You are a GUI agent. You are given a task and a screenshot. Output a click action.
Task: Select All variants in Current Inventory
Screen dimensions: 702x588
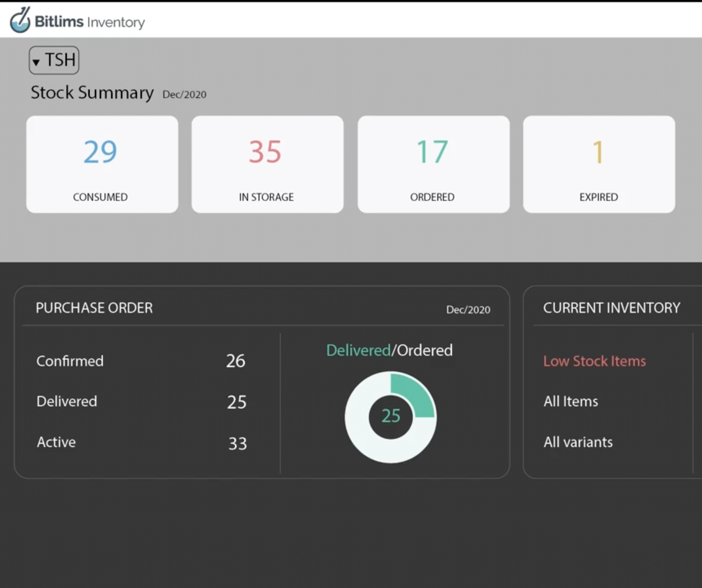pyautogui.click(x=578, y=442)
